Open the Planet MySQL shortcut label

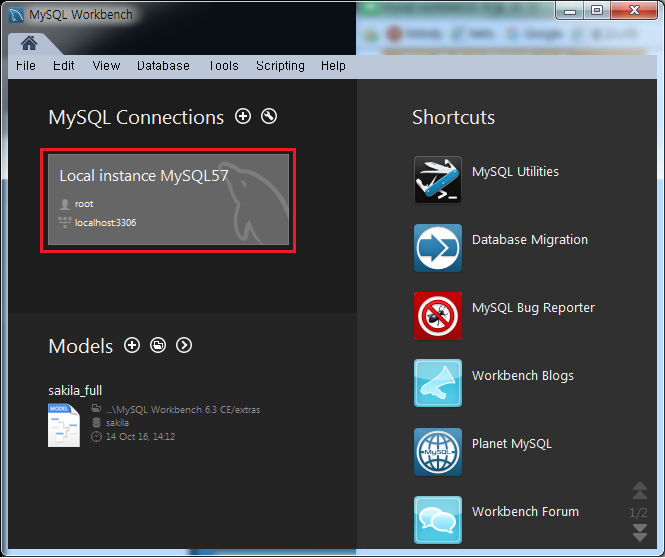click(x=512, y=444)
